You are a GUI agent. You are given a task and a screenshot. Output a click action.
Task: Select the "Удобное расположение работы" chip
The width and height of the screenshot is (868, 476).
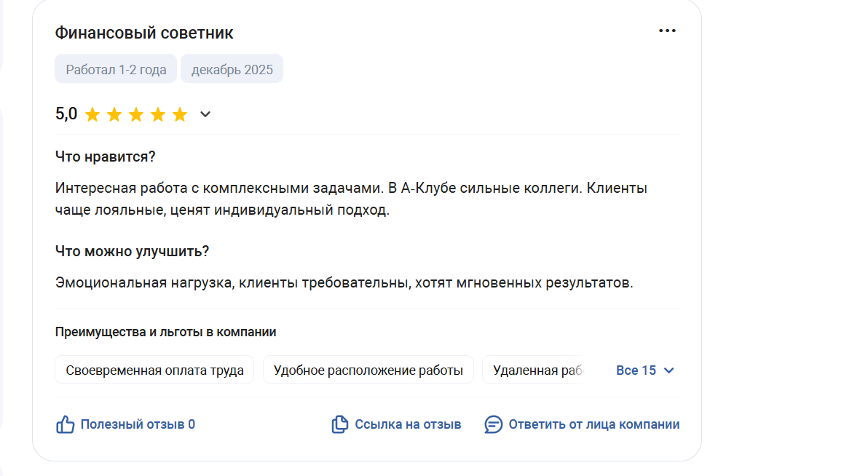368,370
